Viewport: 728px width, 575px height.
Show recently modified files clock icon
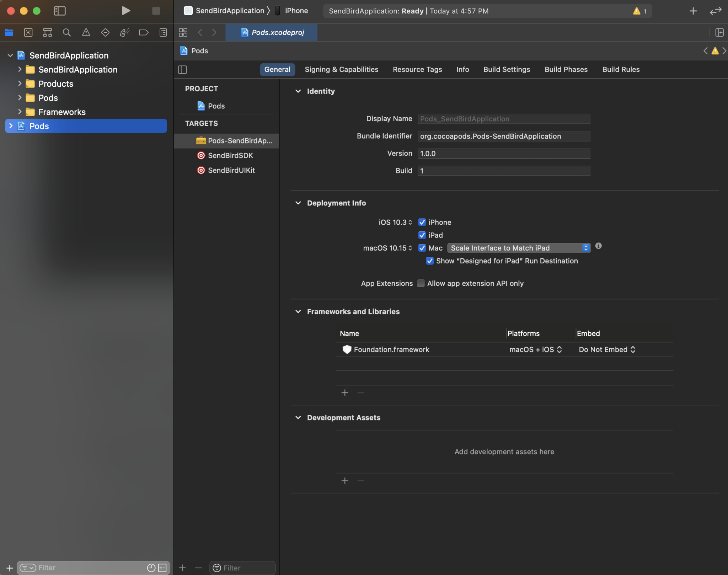[151, 568]
